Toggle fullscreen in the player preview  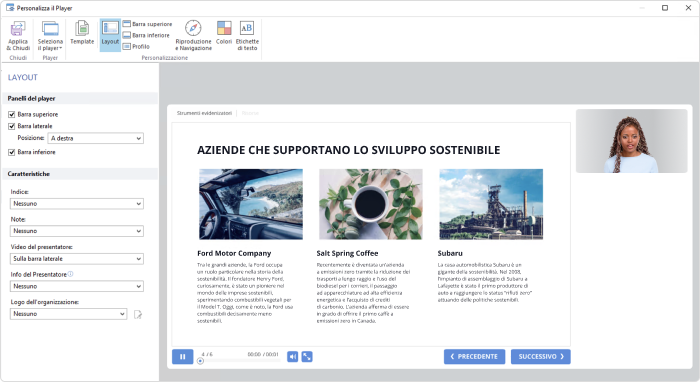(307, 357)
